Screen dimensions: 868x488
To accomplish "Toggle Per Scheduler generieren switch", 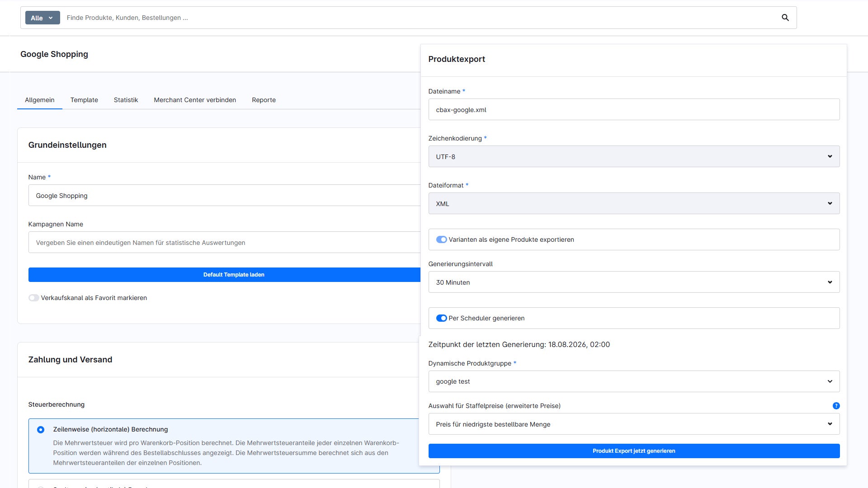I will tap(441, 318).
